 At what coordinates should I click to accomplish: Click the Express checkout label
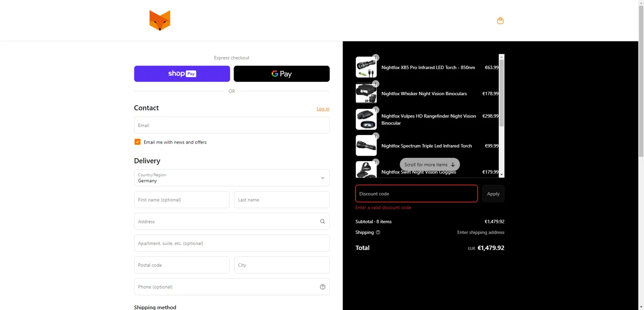tap(232, 58)
